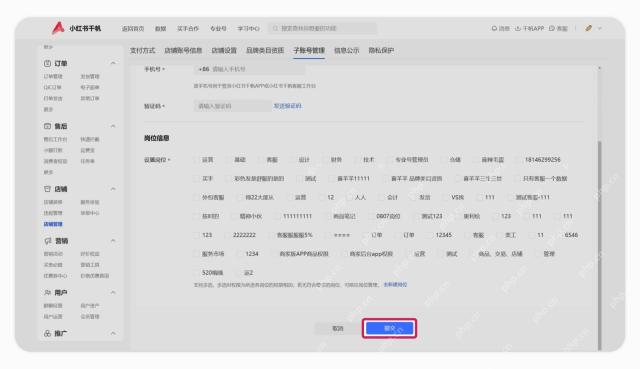Collapse the 用户 sidebar section

click(113, 293)
